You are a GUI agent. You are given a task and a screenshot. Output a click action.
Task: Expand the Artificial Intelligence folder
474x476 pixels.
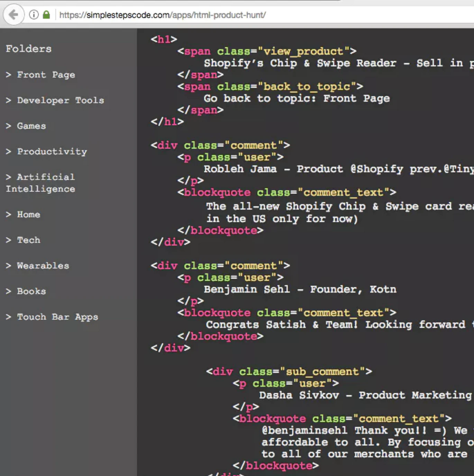tap(40, 183)
